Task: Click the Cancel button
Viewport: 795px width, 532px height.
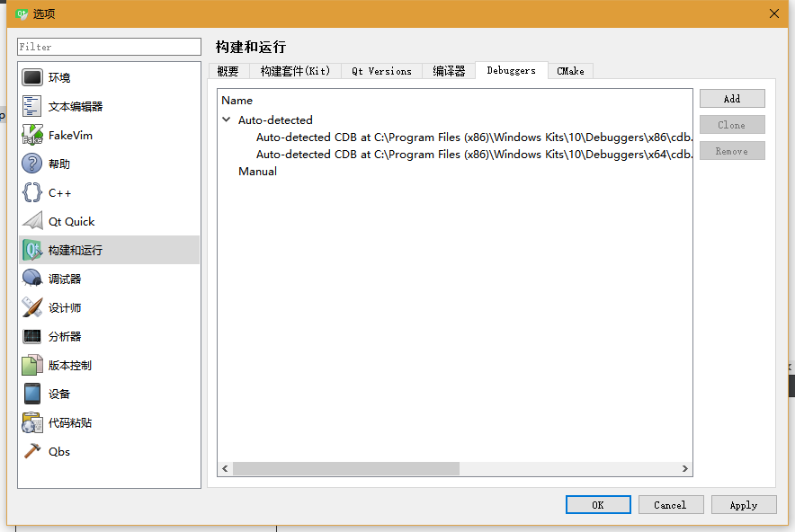Action: point(671,505)
